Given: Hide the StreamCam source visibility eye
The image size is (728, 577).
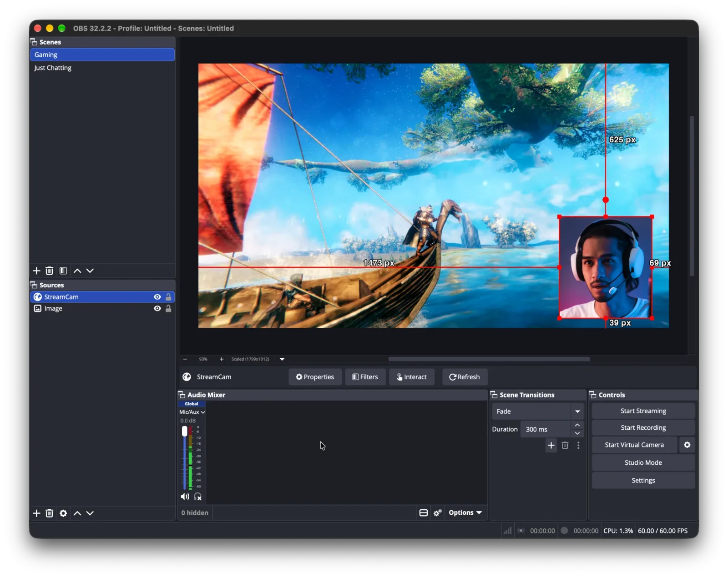Looking at the screenshot, I should pyautogui.click(x=157, y=296).
